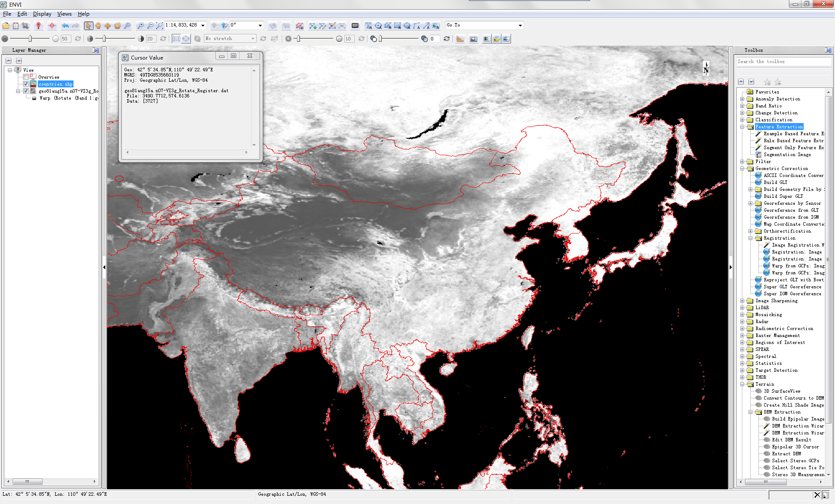The image size is (835, 504).
Task: Select Create Hill Shade Image tool
Action: coord(794,405)
